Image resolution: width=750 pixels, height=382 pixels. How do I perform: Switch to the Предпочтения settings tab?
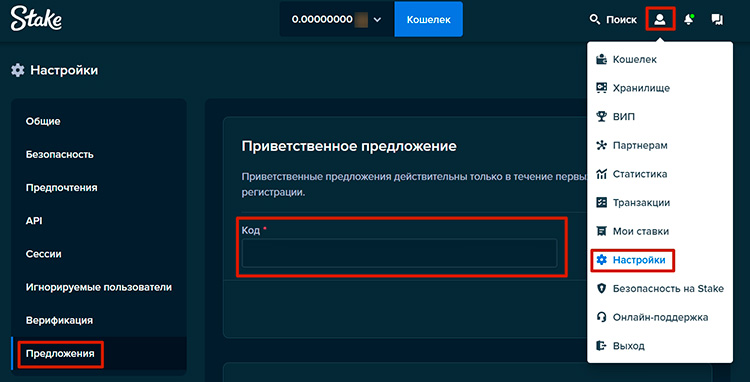coord(99,188)
